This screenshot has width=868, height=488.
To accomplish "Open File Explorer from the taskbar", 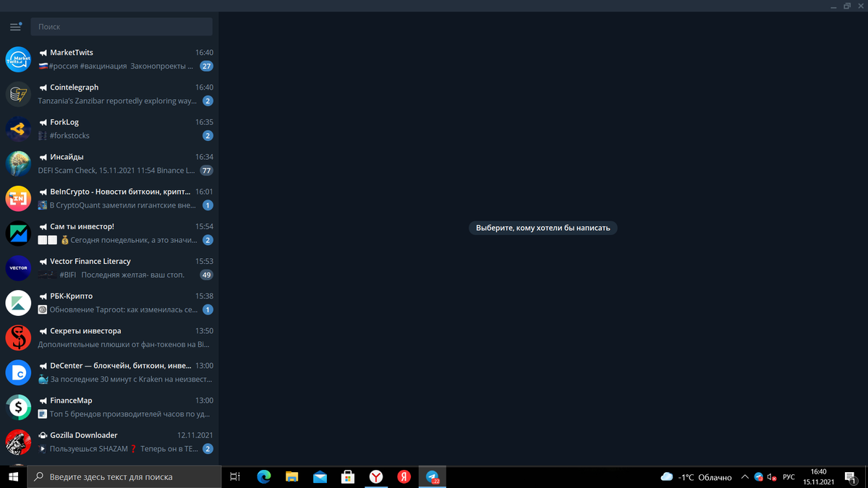I will click(292, 477).
